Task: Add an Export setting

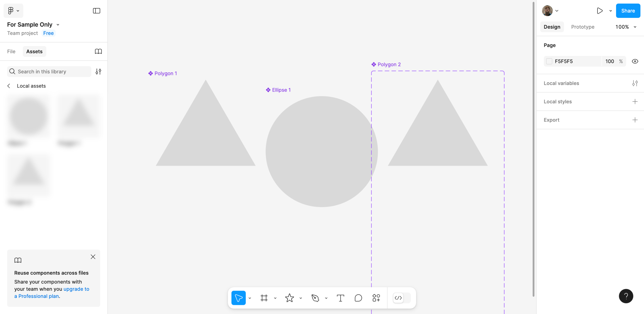Action: 635,120
